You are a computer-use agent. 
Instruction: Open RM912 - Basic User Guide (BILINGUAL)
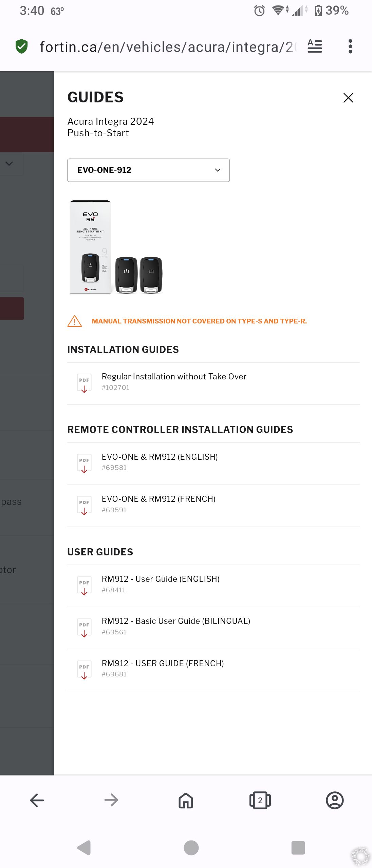click(x=176, y=621)
